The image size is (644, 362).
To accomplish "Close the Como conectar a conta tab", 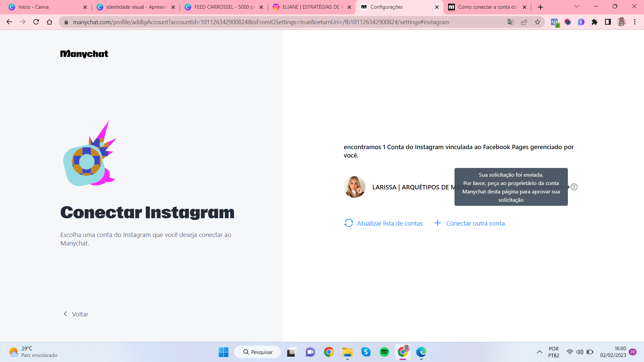I will coord(525,7).
